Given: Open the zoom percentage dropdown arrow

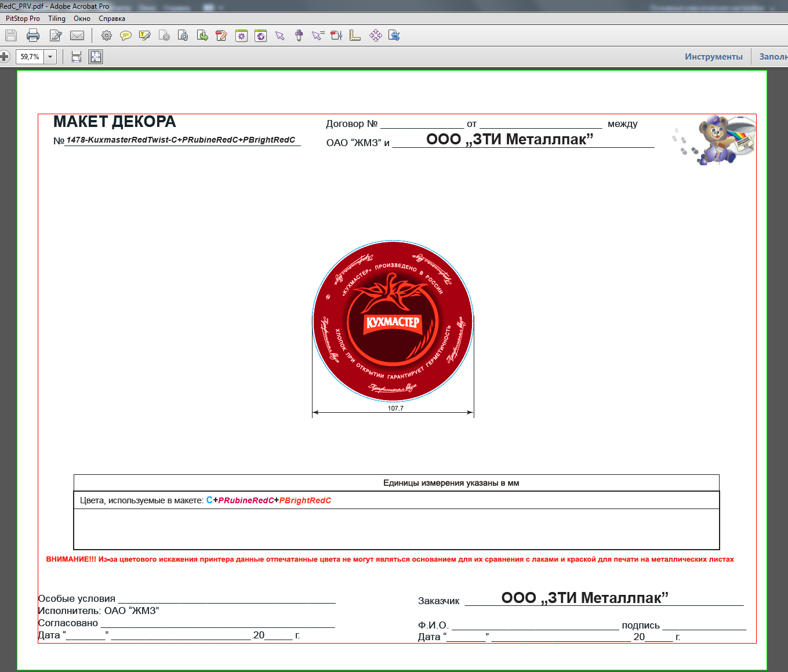Looking at the screenshot, I should pyautogui.click(x=50, y=57).
